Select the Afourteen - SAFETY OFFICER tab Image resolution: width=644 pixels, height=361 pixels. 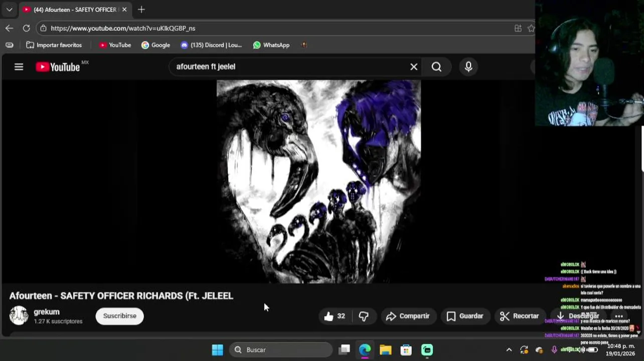75,9
